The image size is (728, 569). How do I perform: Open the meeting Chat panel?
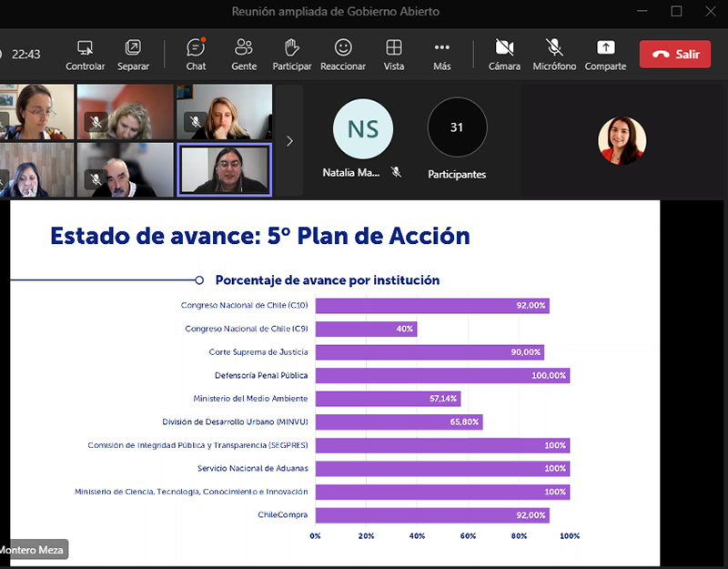coord(196,56)
